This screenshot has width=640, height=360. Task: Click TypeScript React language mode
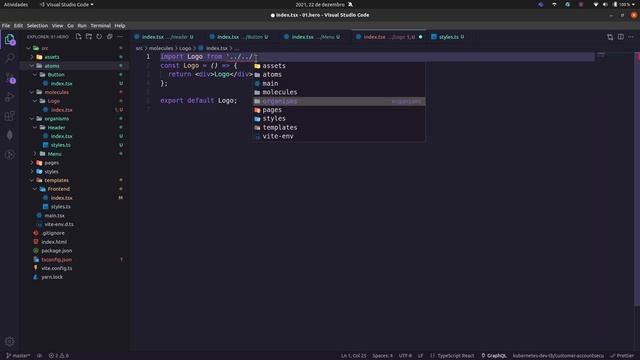coord(456,356)
